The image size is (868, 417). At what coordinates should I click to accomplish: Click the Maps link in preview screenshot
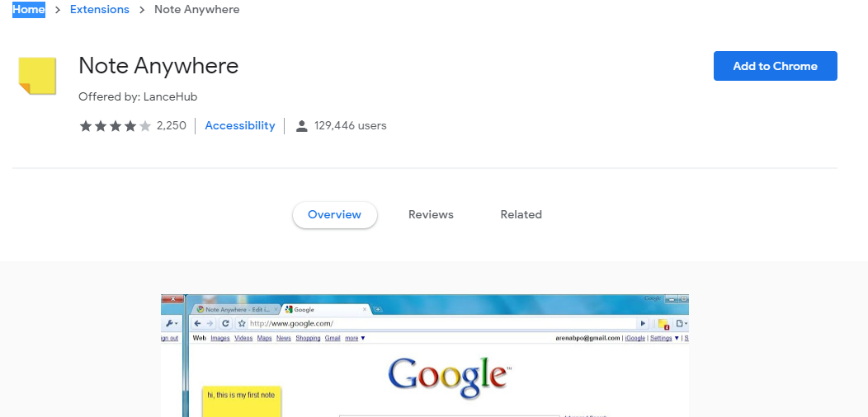265,338
